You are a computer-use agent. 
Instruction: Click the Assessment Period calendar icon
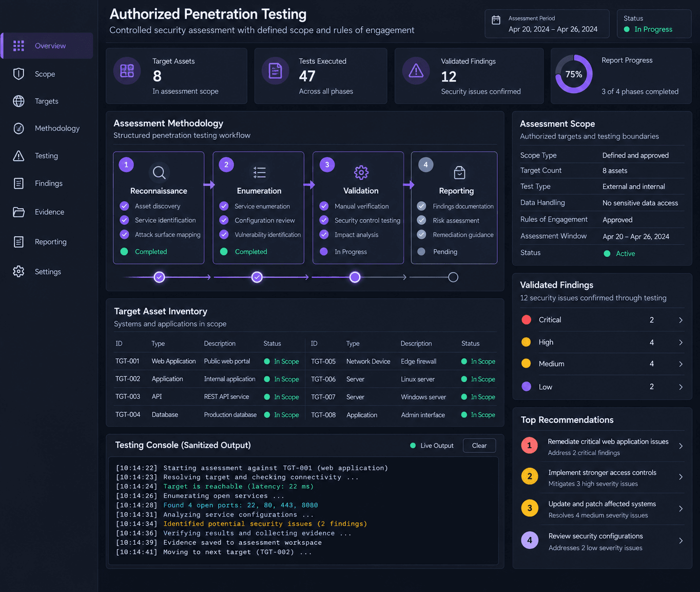[496, 20]
